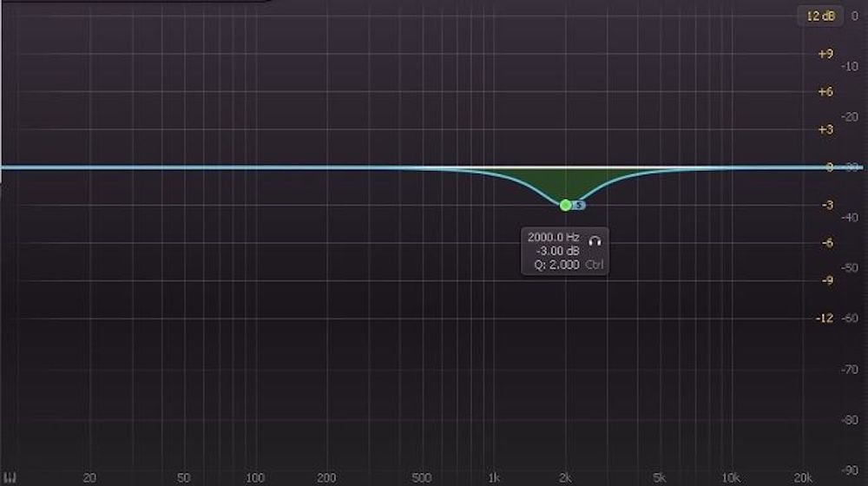Click the -3.00 dB gain value
Viewport: 868px width, 486px height.
point(557,251)
